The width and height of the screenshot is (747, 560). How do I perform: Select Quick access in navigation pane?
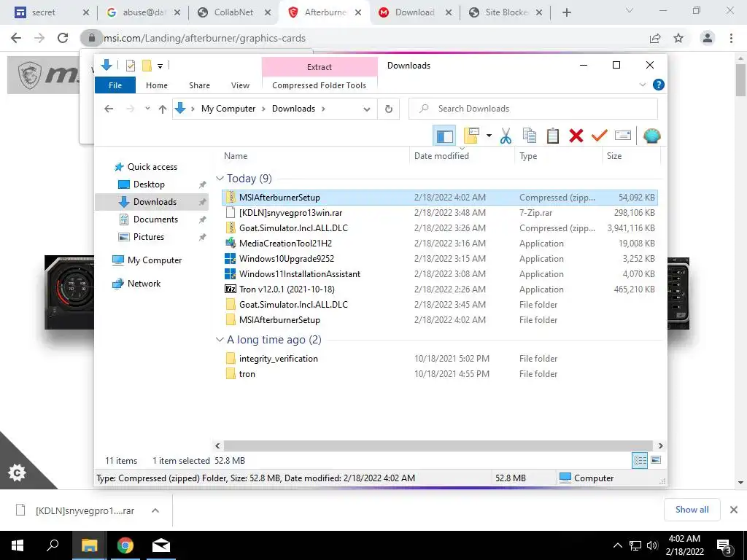(152, 167)
